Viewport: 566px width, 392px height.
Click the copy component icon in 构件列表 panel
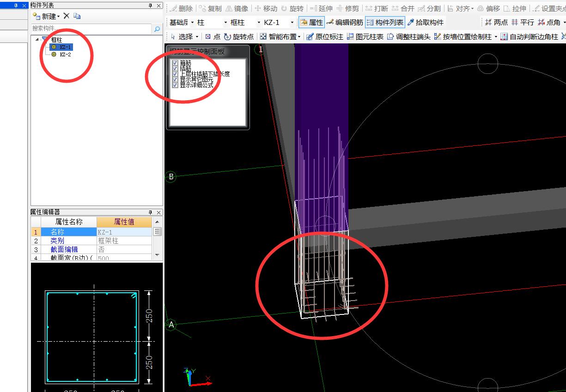(x=77, y=16)
